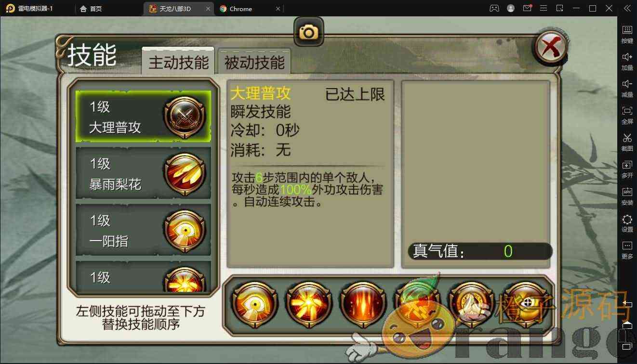Screen dimensions: 637x364
Task: Switch to the 主动技能 tab
Action: tap(178, 62)
